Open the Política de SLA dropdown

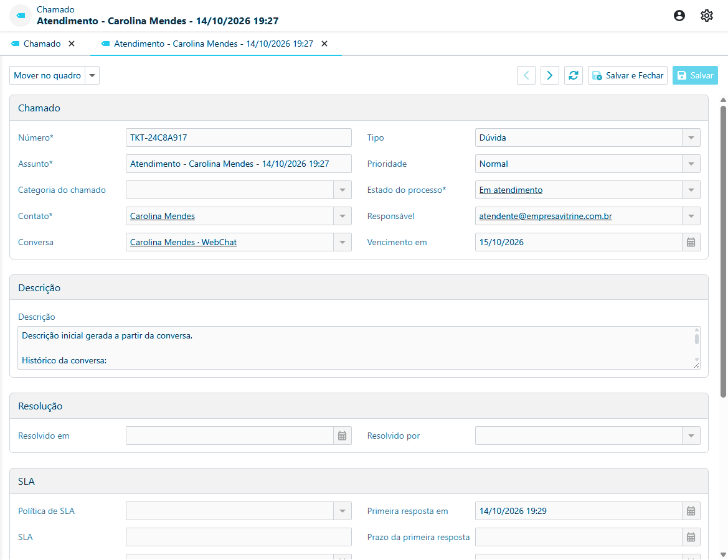(342, 511)
